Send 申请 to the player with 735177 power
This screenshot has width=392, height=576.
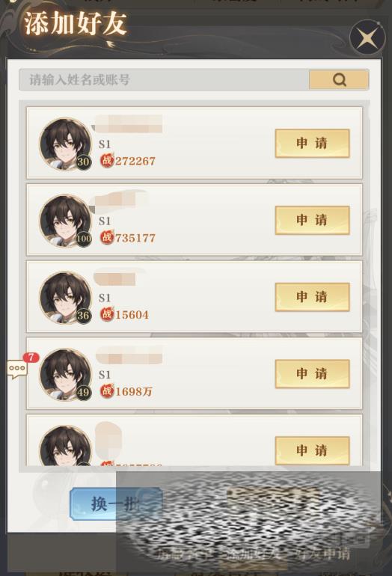click(312, 220)
